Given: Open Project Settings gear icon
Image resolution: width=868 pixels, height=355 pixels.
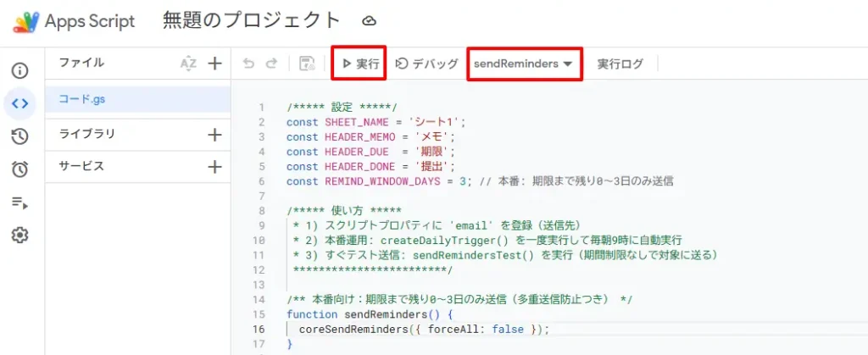Looking at the screenshot, I should click(x=19, y=236).
